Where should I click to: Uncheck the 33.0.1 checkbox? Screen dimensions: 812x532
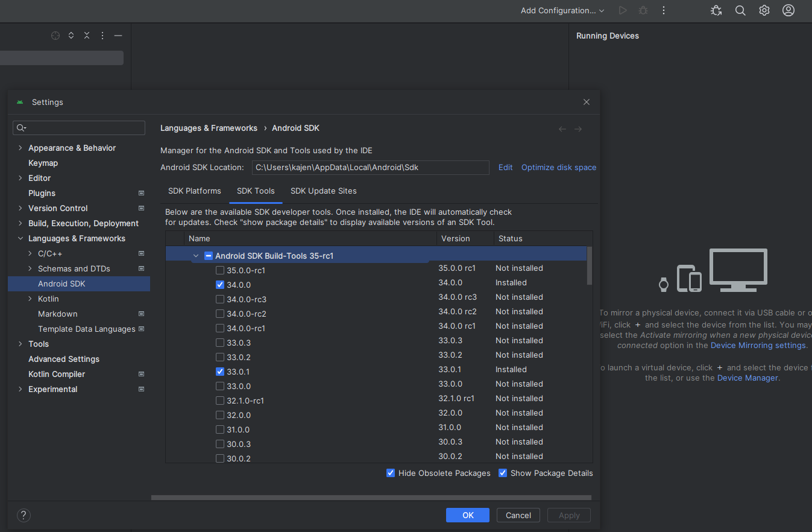(220, 372)
